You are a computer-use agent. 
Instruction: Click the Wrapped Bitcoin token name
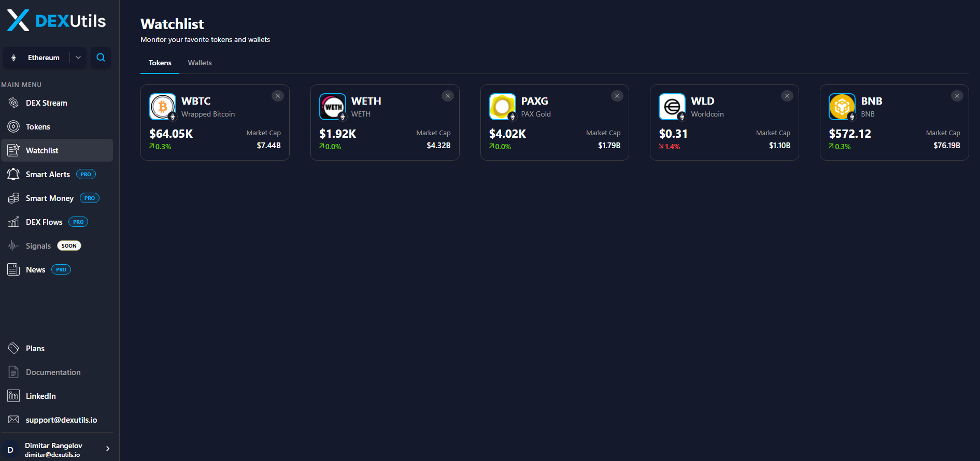click(x=208, y=114)
